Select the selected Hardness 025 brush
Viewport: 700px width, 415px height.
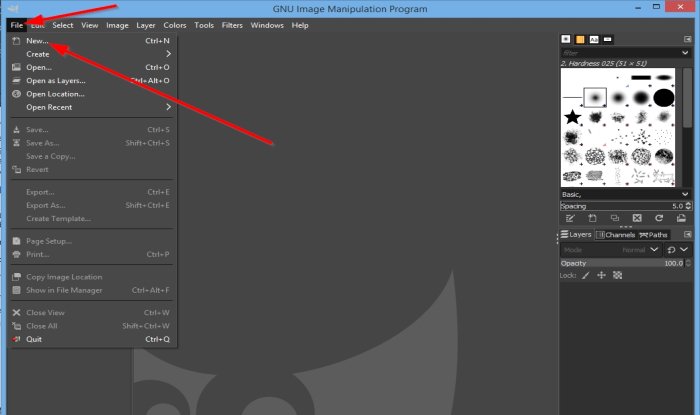click(x=595, y=97)
